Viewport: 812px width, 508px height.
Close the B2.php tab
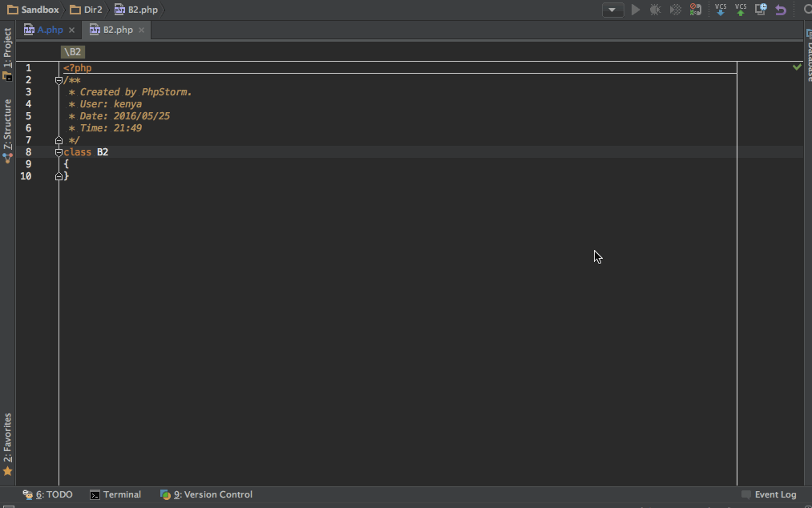(141, 30)
